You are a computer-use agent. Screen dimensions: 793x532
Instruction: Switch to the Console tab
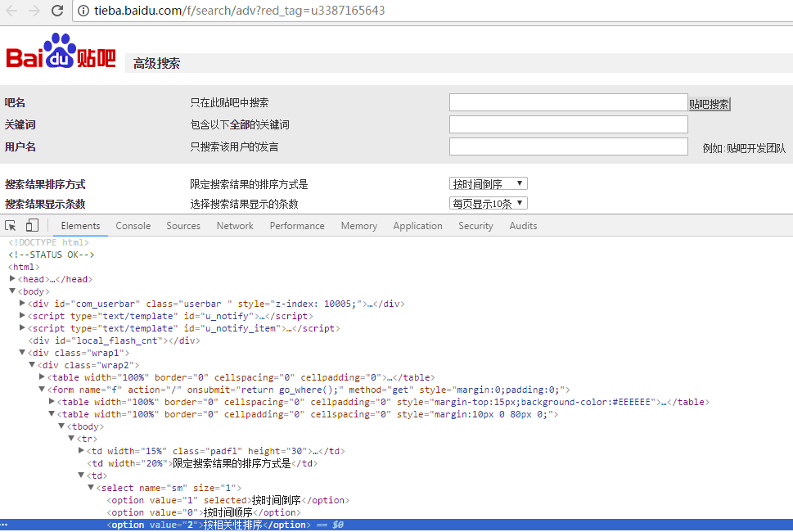[x=133, y=226]
